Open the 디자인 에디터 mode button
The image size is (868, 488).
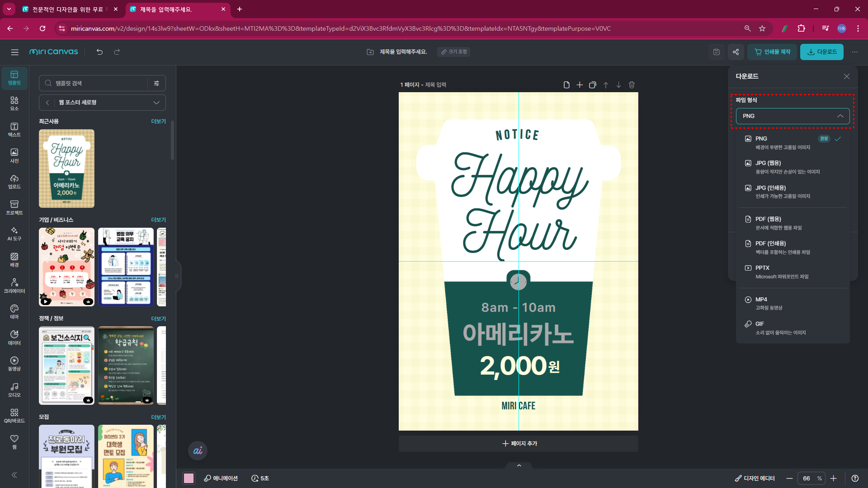[755, 478]
